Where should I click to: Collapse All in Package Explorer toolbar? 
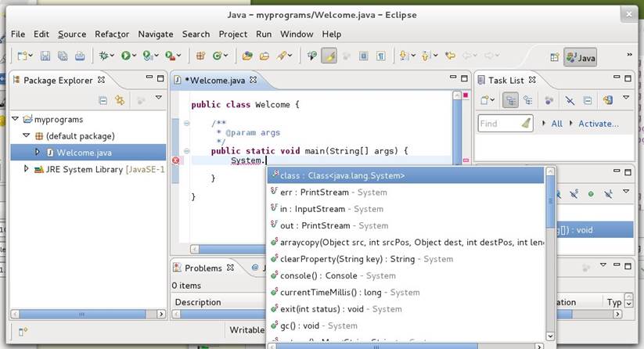pos(103,100)
